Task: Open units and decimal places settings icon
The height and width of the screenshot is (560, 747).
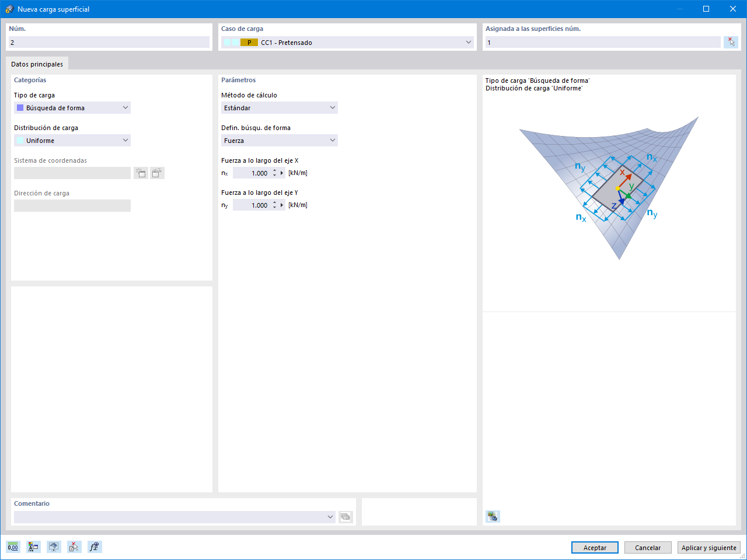Action: [x=13, y=547]
